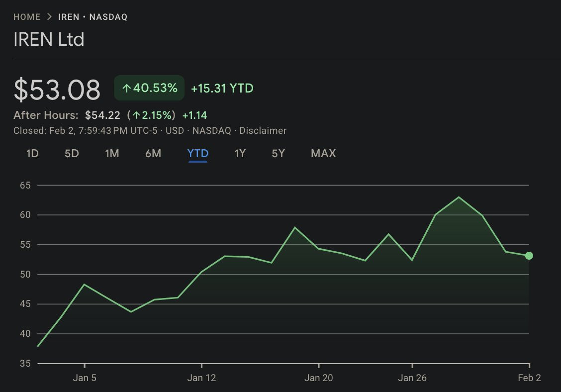Select the 1D time range tab
The width and height of the screenshot is (561, 392).
pyautogui.click(x=32, y=154)
